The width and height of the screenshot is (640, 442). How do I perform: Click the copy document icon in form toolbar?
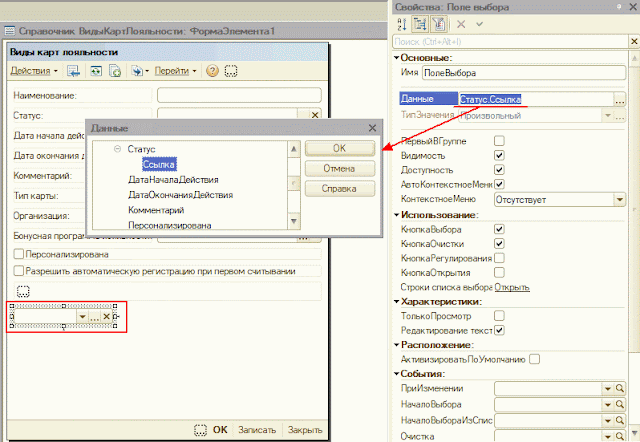click(115, 71)
